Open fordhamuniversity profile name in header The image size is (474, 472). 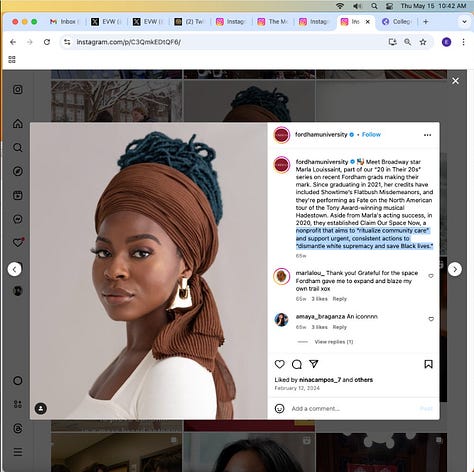321,135
